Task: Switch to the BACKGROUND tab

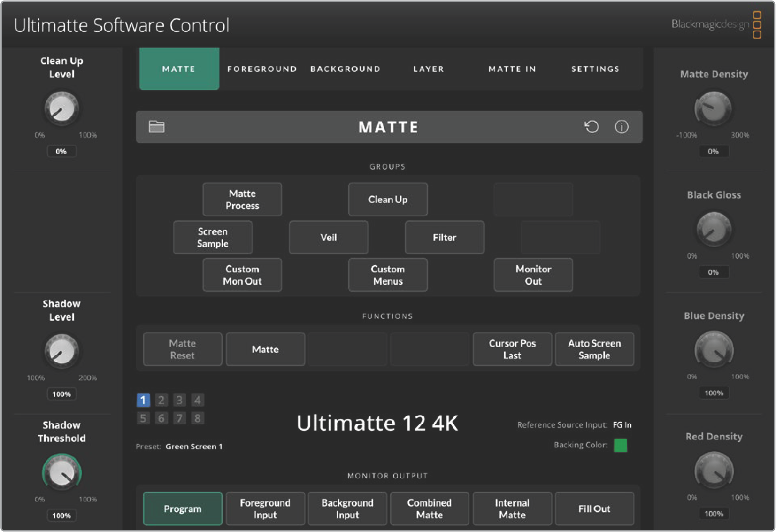Action: click(x=346, y=69)
